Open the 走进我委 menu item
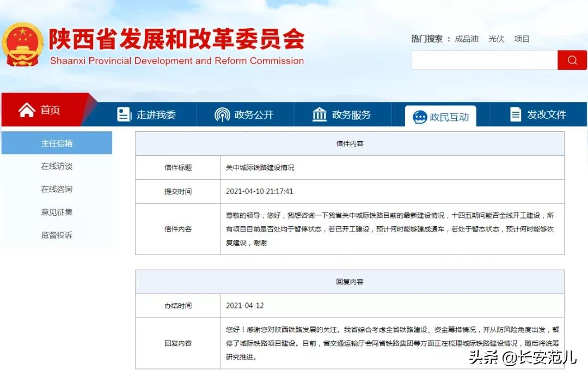The image size is (588, 376). pyautogui.click(x=147, y=114)
